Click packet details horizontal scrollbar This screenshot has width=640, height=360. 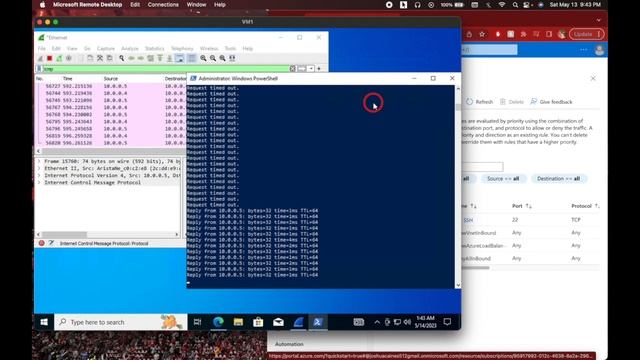108,235
